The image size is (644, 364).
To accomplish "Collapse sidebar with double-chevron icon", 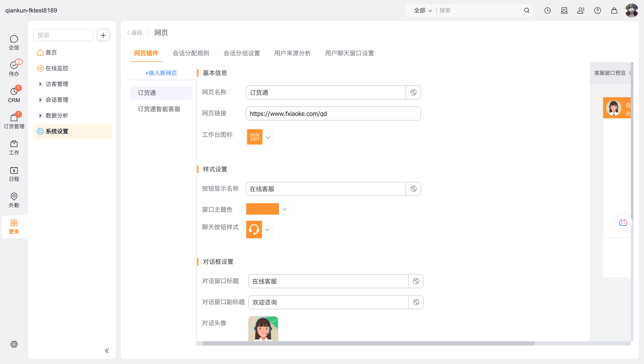I will pyautogui.click(x=107, y=350).
